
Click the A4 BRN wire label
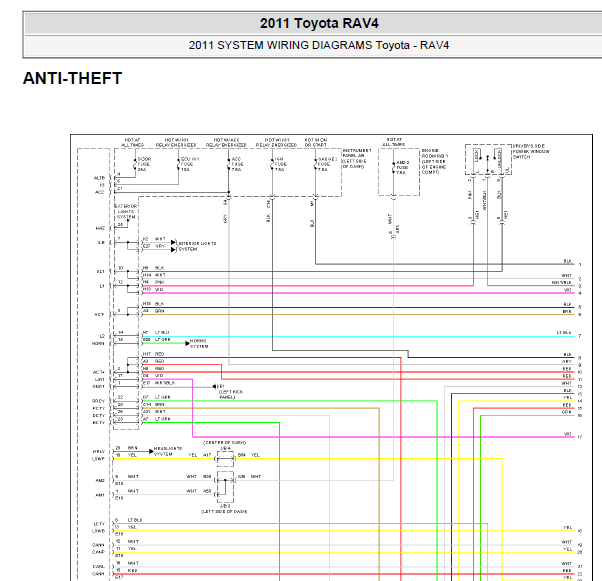(x=154, y=311)
